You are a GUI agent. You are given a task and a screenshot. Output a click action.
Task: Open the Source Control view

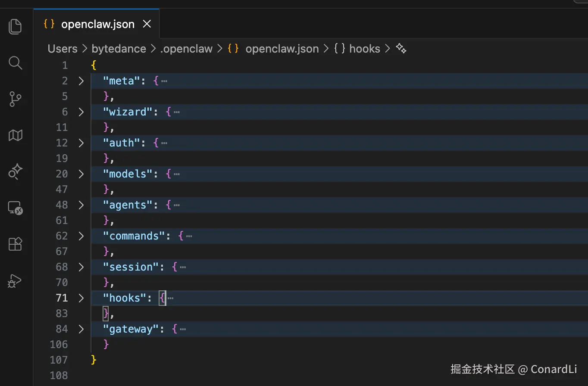[x=15, y=99]
